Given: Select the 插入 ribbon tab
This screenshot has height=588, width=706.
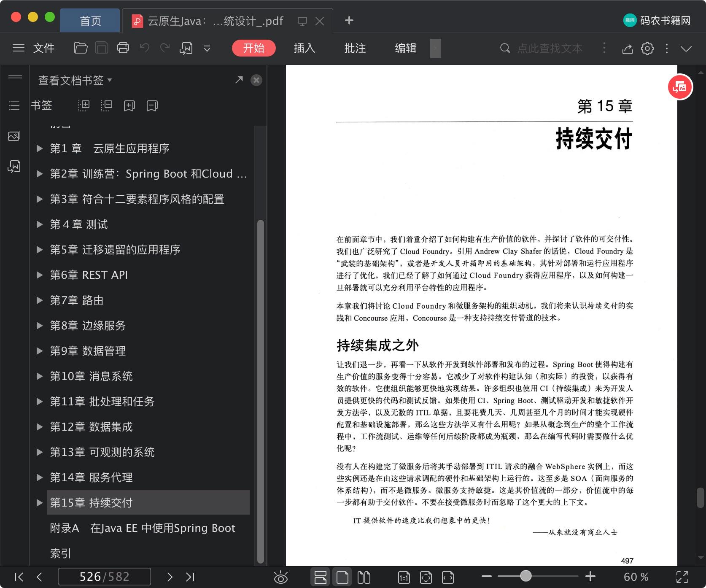Looking at the screenshot, I should 304,48.
